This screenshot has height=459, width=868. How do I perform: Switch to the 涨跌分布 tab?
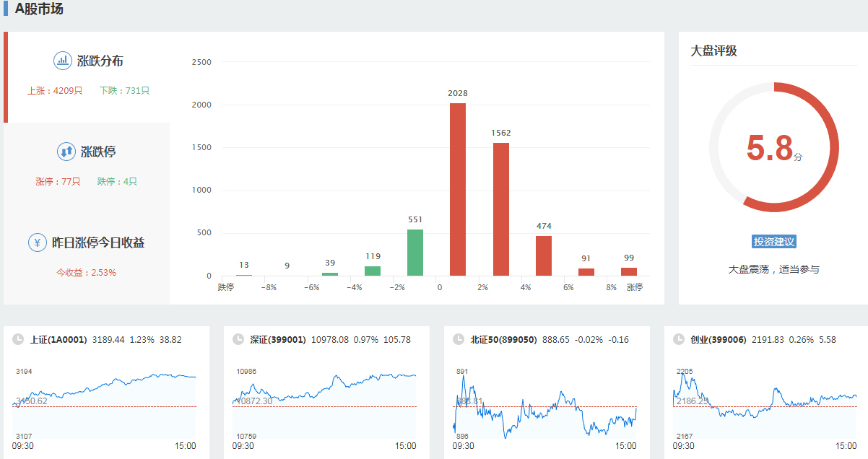pyautogui.click(x=100, y=61)
